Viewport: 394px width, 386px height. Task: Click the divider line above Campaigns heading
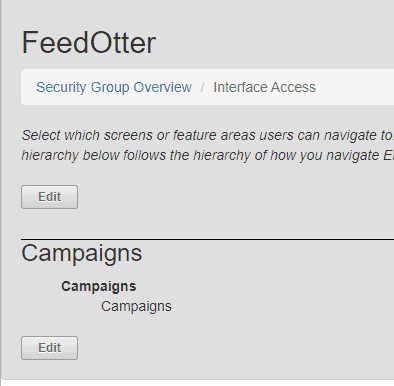[x=207, y=239]
